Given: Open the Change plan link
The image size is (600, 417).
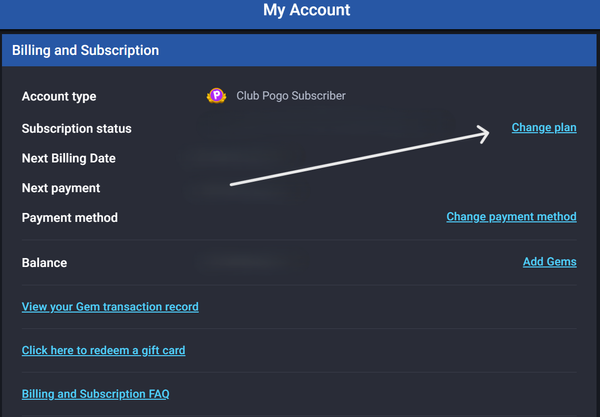Looking at the screenshot, I should coord(544,128).
